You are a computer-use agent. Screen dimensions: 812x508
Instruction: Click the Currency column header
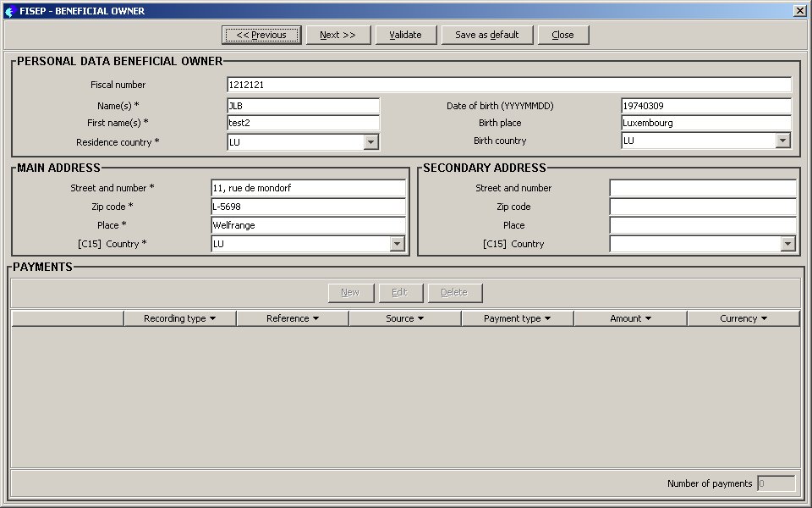[743, 318]
